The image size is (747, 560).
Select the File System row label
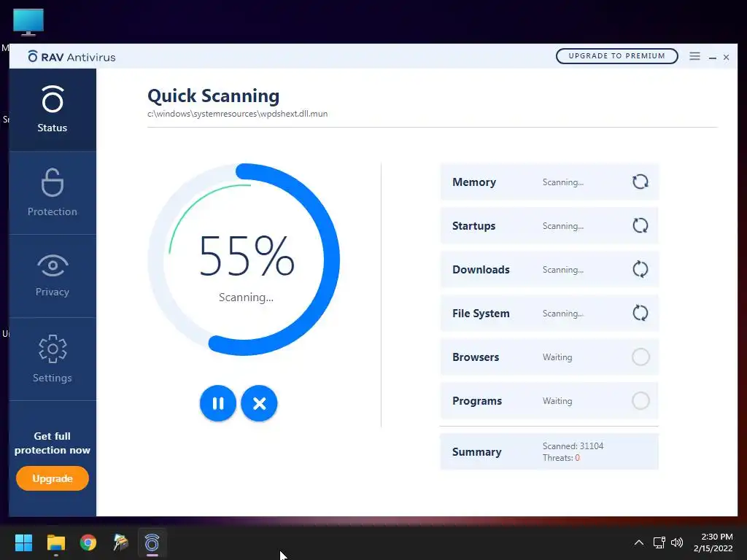[481, 314]
